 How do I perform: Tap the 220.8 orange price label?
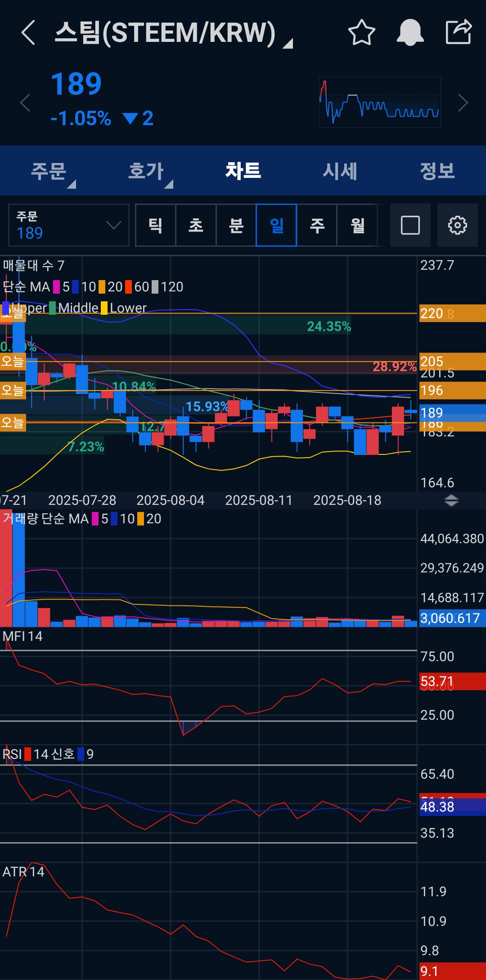point(452,313)
